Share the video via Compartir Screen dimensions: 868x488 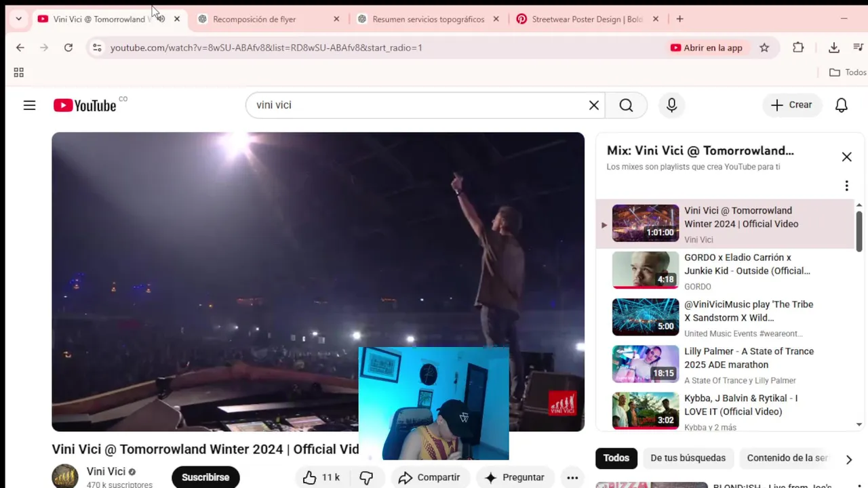click(x=429, y=477)
